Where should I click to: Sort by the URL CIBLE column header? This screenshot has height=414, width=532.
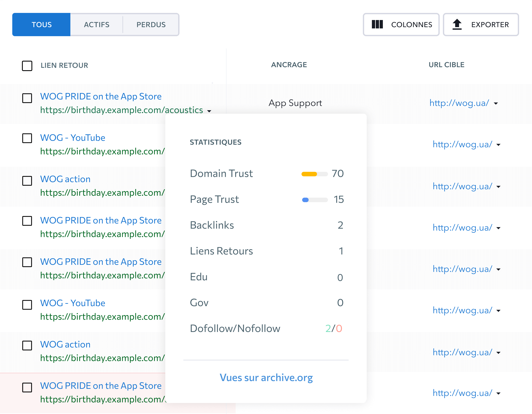tap(446, 65)
